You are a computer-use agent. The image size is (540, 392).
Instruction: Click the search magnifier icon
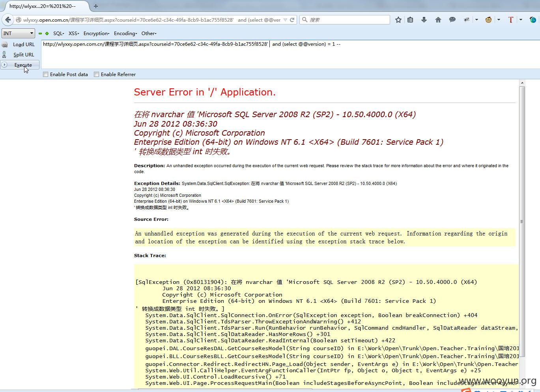coord(305,19)
